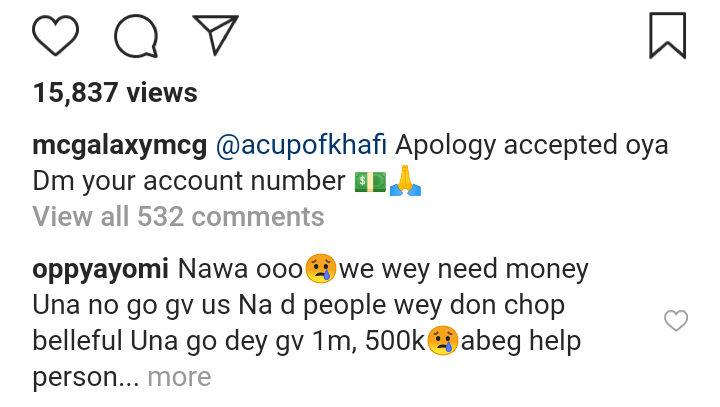This screenshot has height=407, width=720.
Task: Save post with the bookmark icon
Action: click(x=667, y=35)
